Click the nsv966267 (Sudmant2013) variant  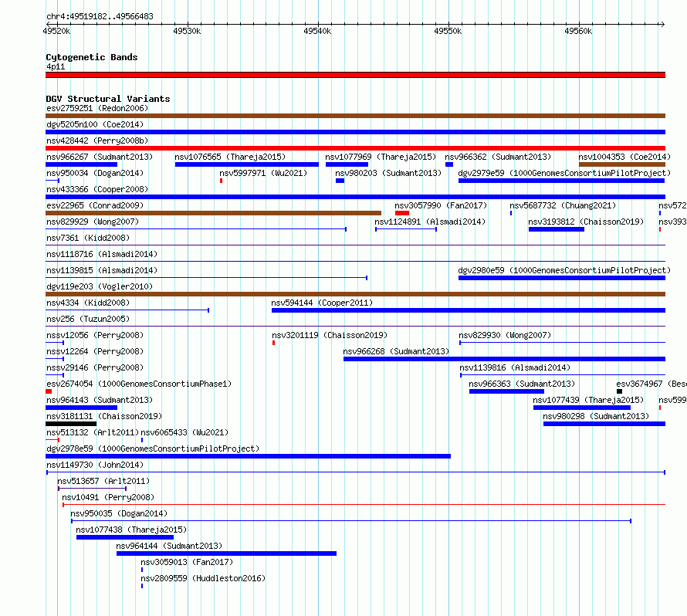82,164
